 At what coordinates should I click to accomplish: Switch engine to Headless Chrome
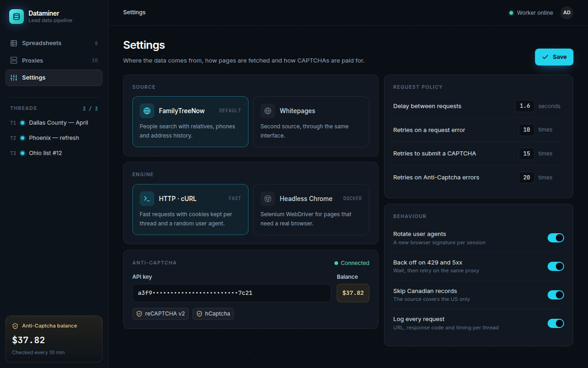[x=311, y=210]
